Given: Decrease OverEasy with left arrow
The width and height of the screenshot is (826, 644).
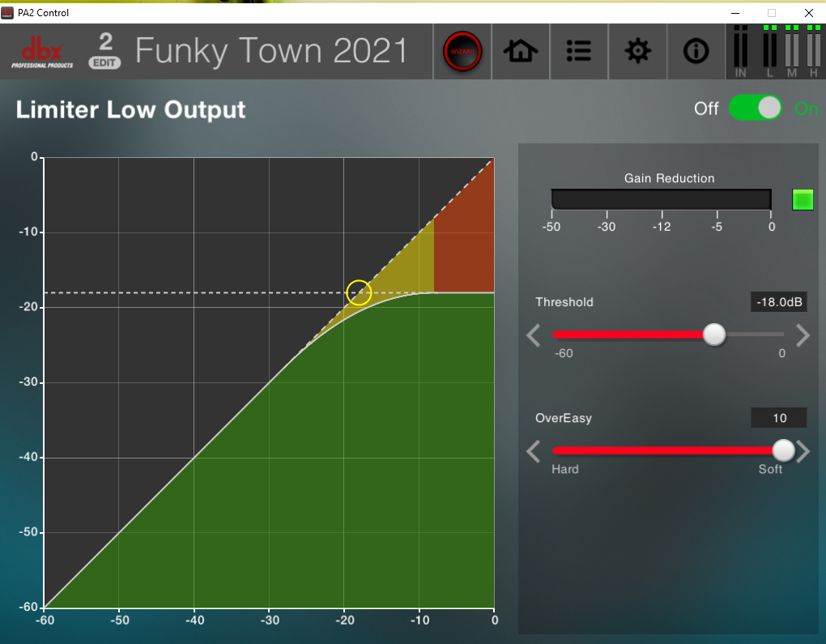Looking at the screenshot, I should [534, 451].
